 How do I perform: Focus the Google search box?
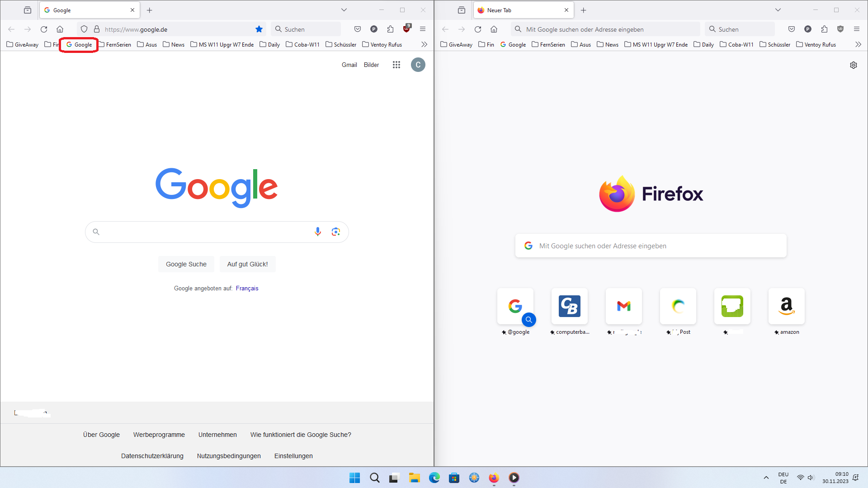click(217, 232)
